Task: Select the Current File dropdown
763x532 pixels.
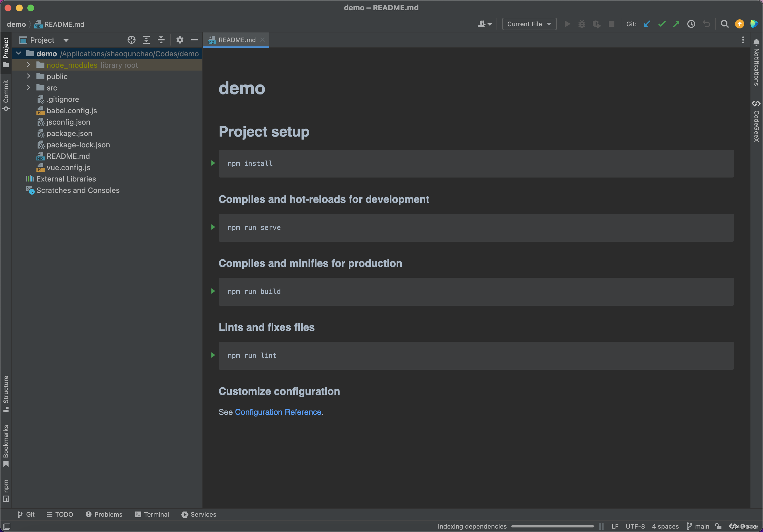Action: pos(528,24)
